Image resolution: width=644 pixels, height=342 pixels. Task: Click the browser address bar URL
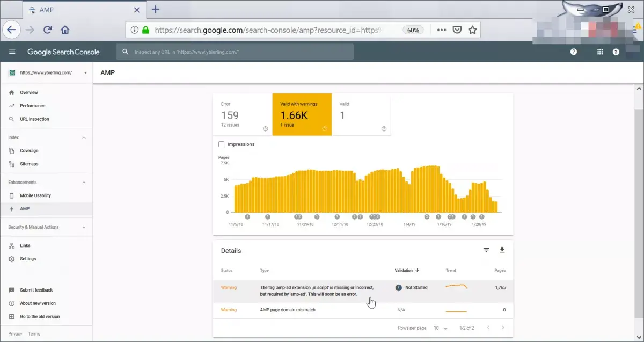point(268,30)
